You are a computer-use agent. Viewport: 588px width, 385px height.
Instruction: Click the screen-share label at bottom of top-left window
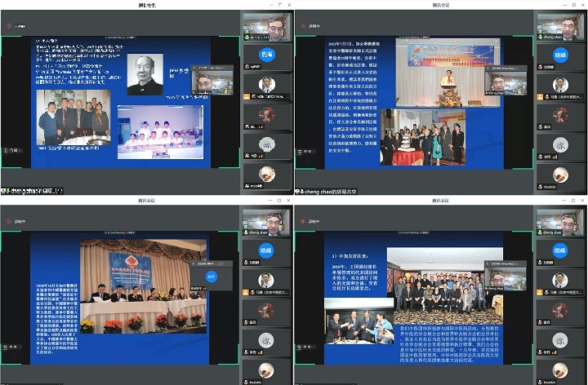click(33, 190)
